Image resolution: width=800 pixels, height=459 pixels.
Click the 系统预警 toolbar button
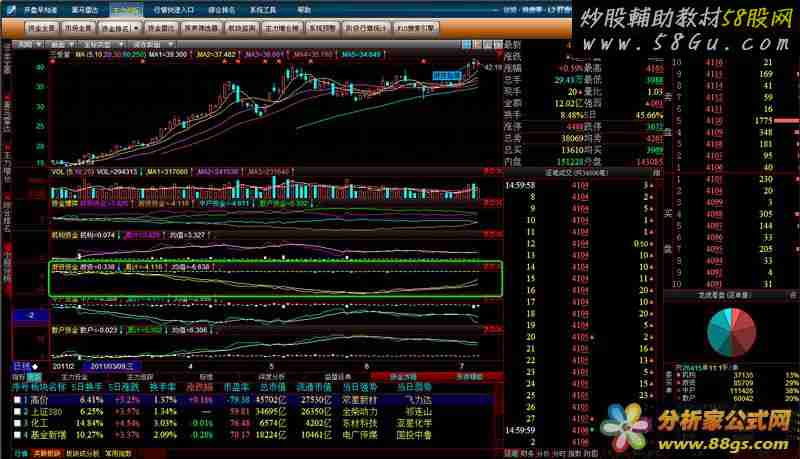click(322, 28)
